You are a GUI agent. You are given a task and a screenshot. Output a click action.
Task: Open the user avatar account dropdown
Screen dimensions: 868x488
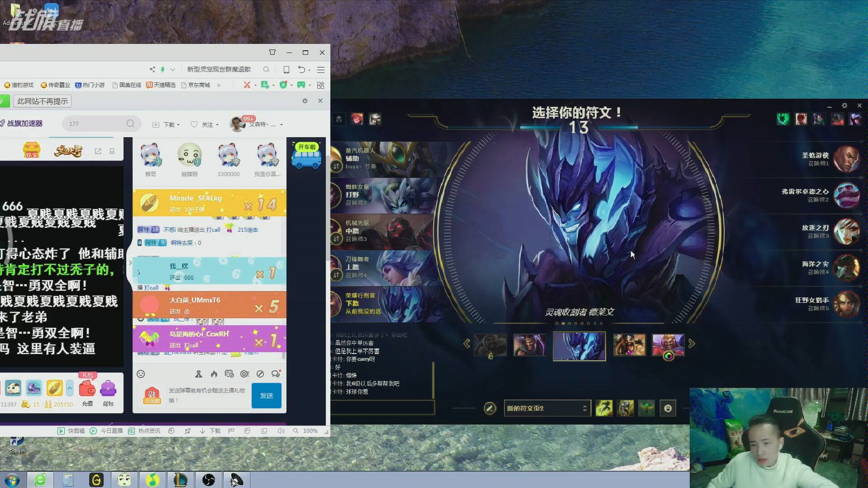tap(256, 124)
